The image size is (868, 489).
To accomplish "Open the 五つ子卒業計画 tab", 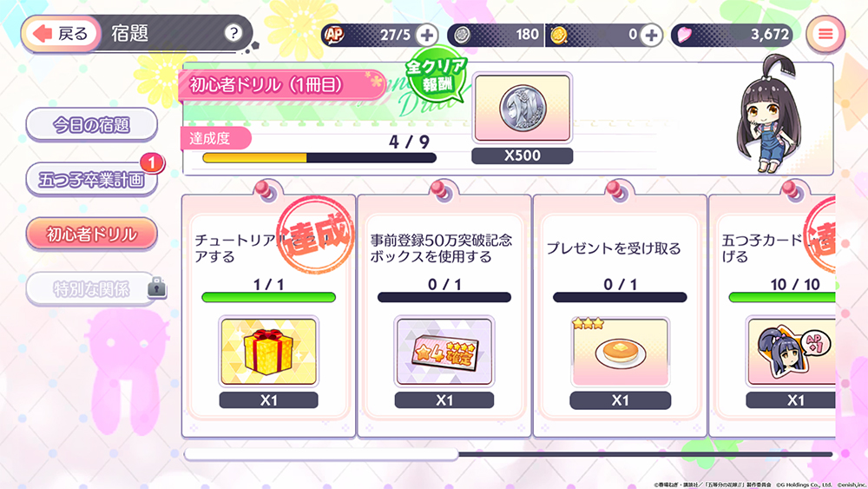I will tap(92, 180).
